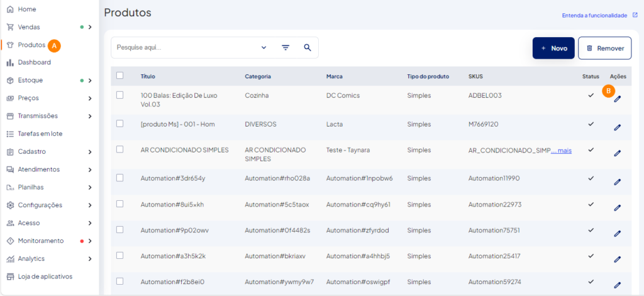Open the search field dropdown arrow

pyautogui.click(x=264, y=48)
